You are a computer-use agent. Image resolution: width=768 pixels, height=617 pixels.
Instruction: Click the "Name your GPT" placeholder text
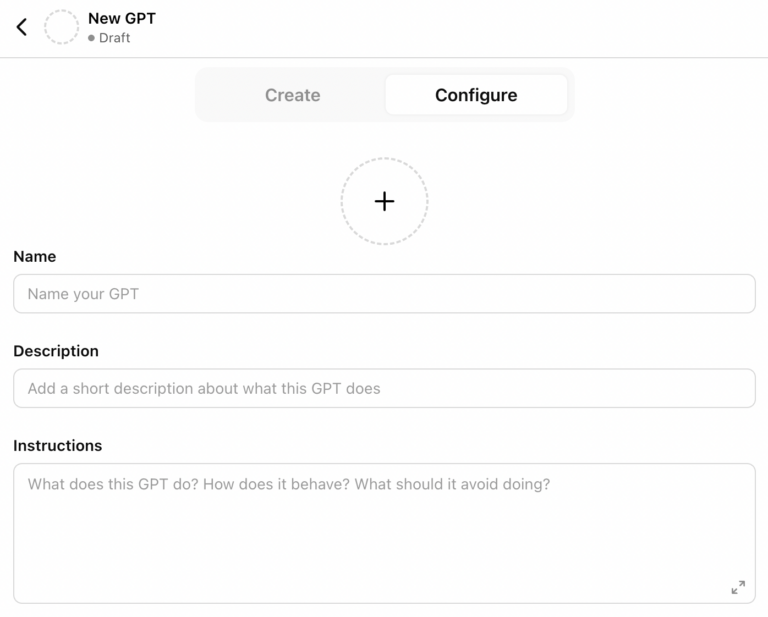[x=83, y=294]
